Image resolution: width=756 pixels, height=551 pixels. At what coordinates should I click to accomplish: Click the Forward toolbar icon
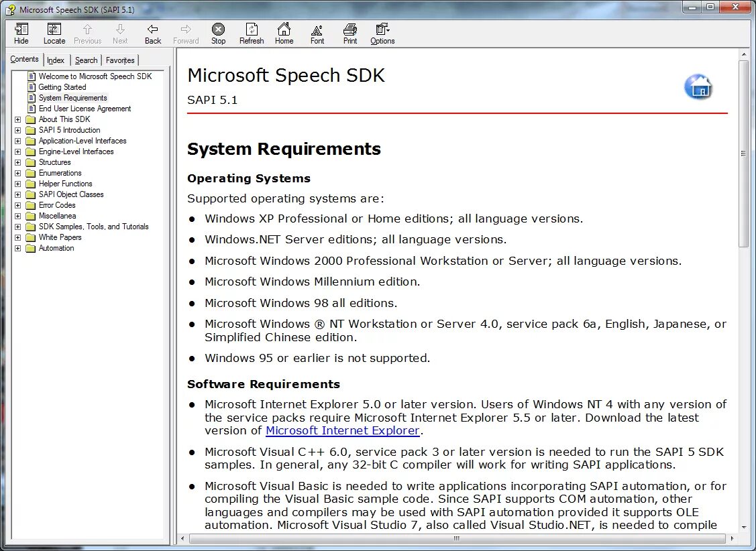pyautogui.click(x=186, y=34)
